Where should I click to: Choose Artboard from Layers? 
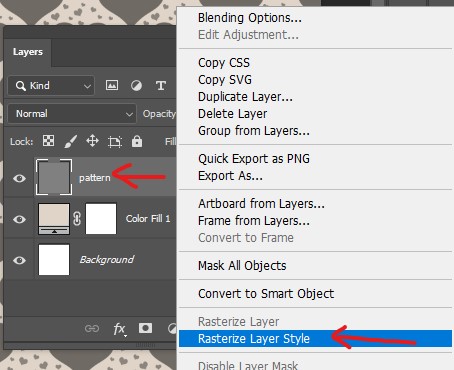click(x=261, y=203)
